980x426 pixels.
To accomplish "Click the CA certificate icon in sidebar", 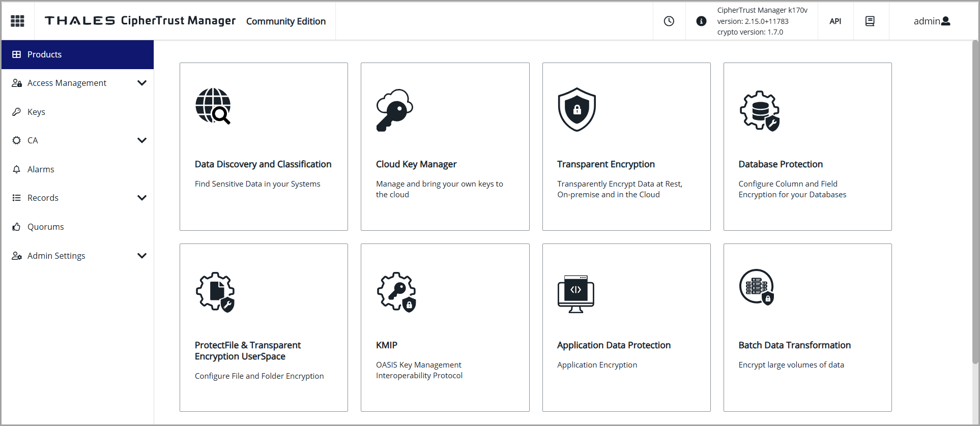I will (x=17, y=140).
